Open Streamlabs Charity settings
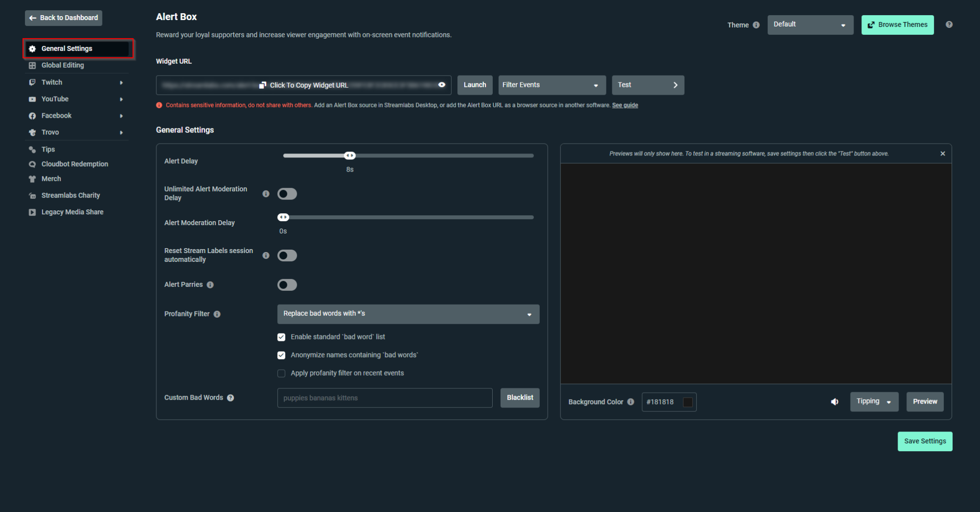 [77, 196]
